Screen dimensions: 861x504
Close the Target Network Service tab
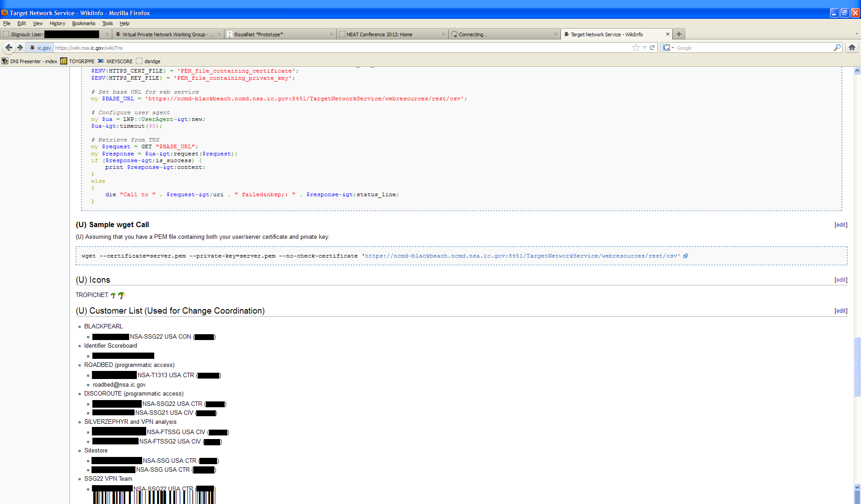click(668, 34)
